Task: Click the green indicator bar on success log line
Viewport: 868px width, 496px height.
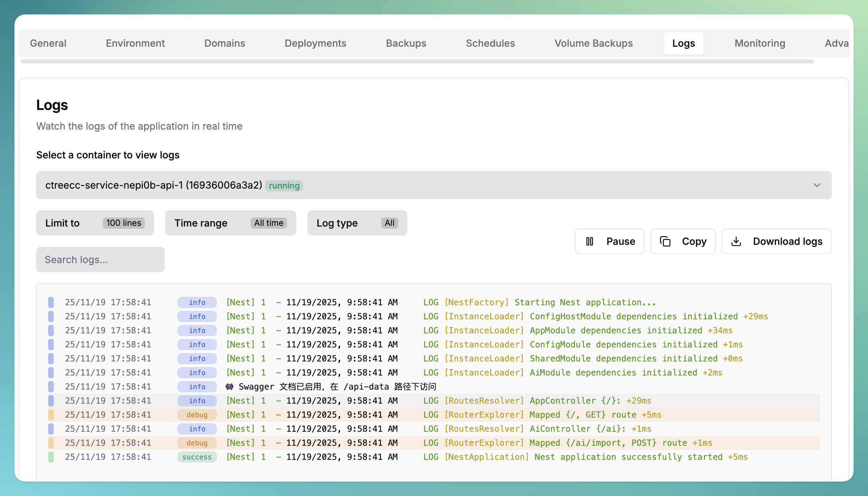Action: 51,457
